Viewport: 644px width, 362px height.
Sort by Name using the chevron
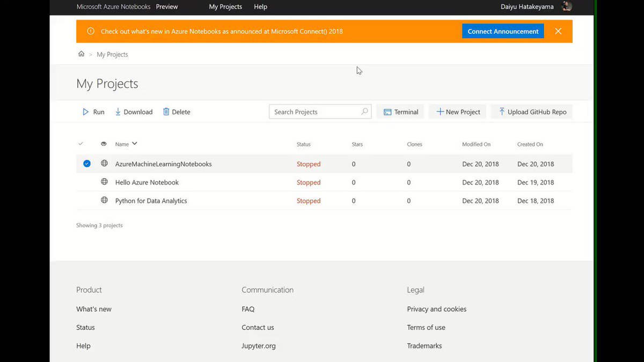coord(135,143)
